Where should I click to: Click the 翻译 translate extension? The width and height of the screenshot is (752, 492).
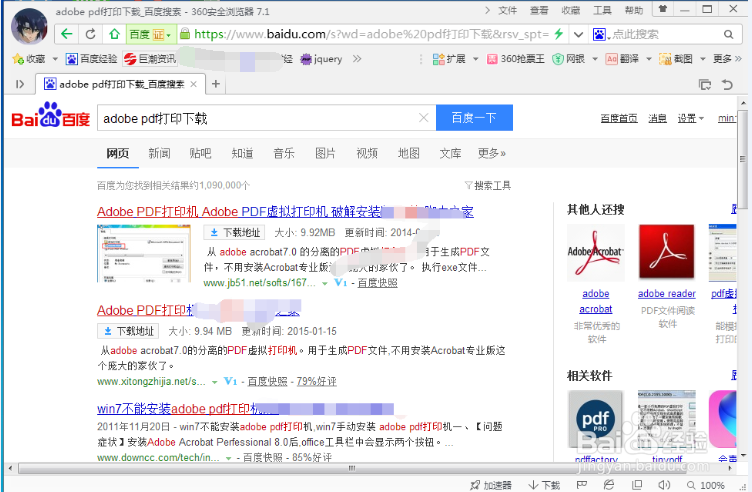[x=622, y=59]
